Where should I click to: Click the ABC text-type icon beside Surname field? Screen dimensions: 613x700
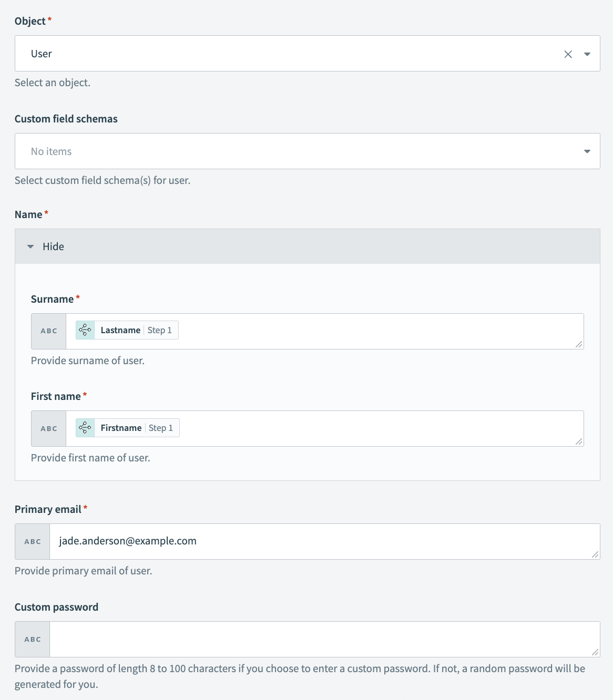click(48, 331)
